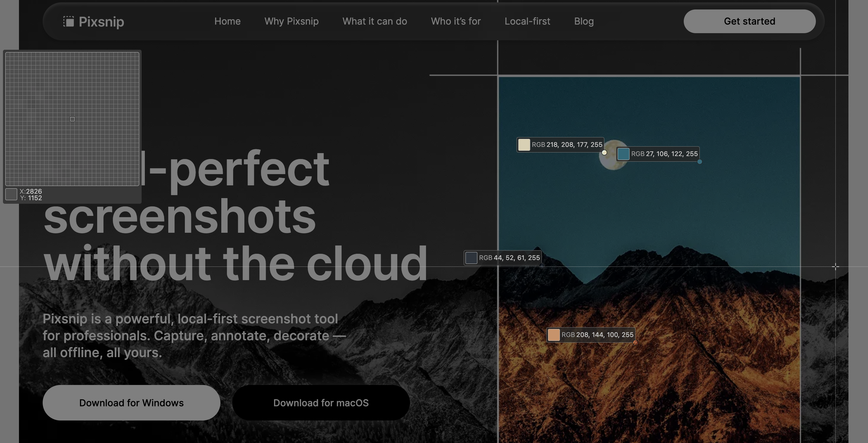This screenshot has height=443, width=868.
Task: Open the What it can do link
Action: [x=375, y=21]
